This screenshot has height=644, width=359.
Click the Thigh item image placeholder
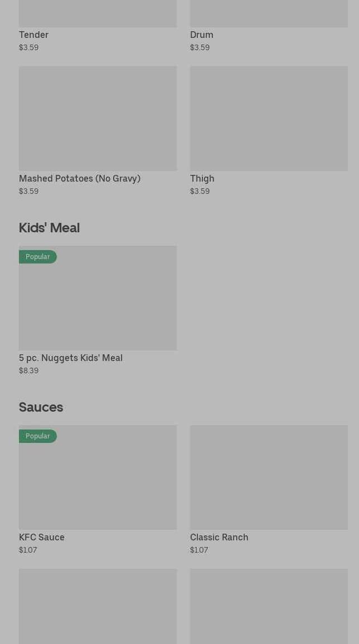tap(269, 118)
